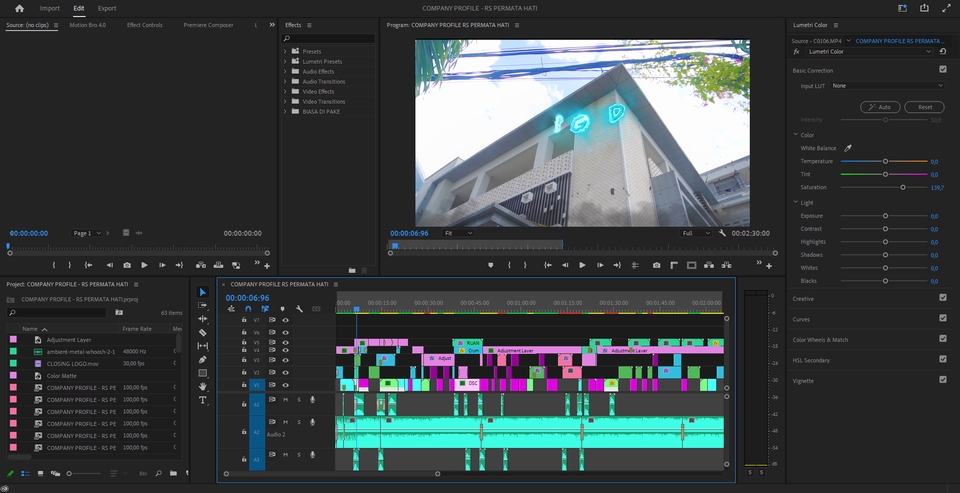Mute audio track A1
The image size is (960, 493).
pos(285,400)
